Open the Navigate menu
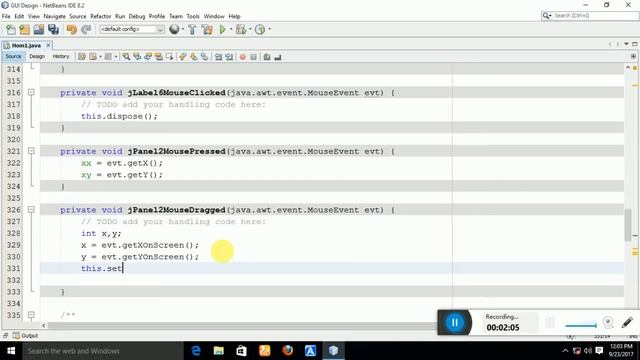 pos(54,16)
